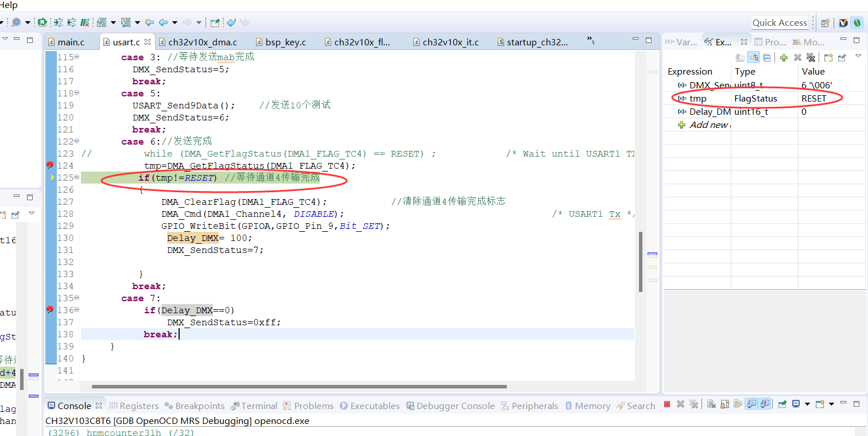
Task: Open Expressions View Menu triangle
Action: pos(858,56)
